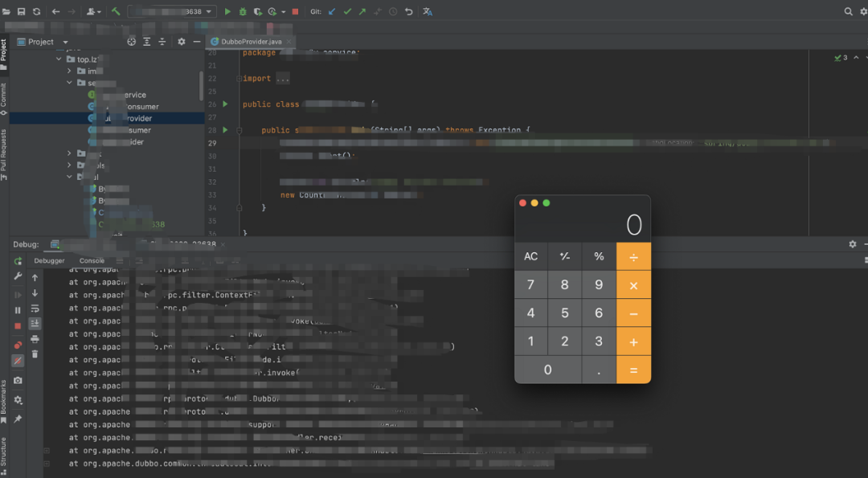Toggle soft-wrap in console output
The image size is (868, 478).
tap(35, 308)
